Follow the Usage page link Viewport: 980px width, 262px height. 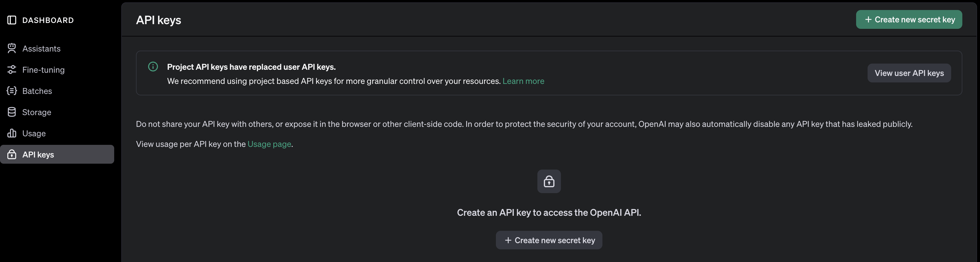[x=269, y=144]
